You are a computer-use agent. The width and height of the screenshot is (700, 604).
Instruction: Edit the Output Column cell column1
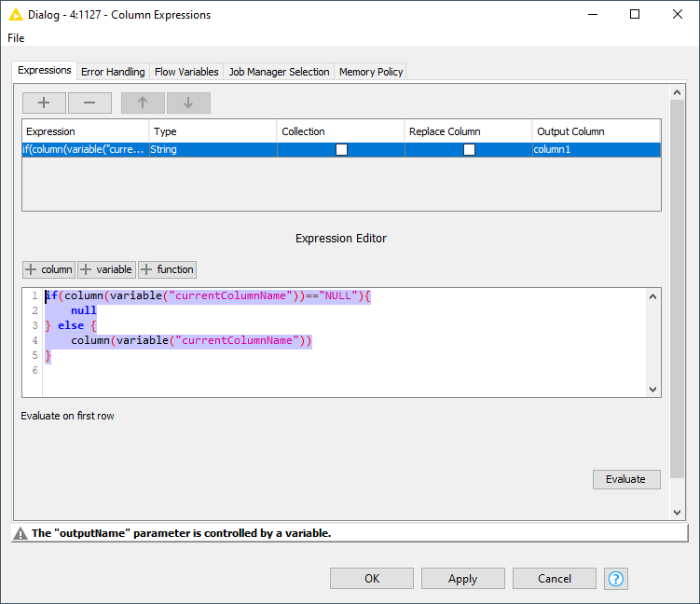596,149
